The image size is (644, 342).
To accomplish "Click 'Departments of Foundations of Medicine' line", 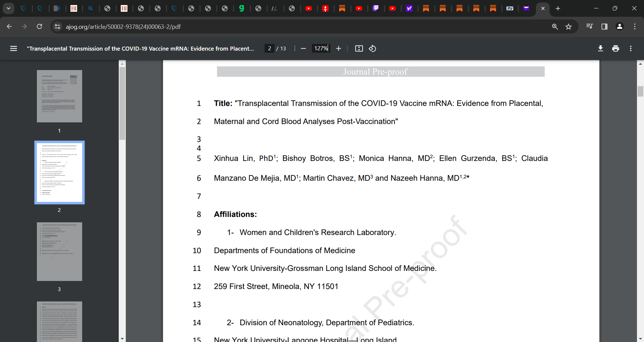I will 284,250.
